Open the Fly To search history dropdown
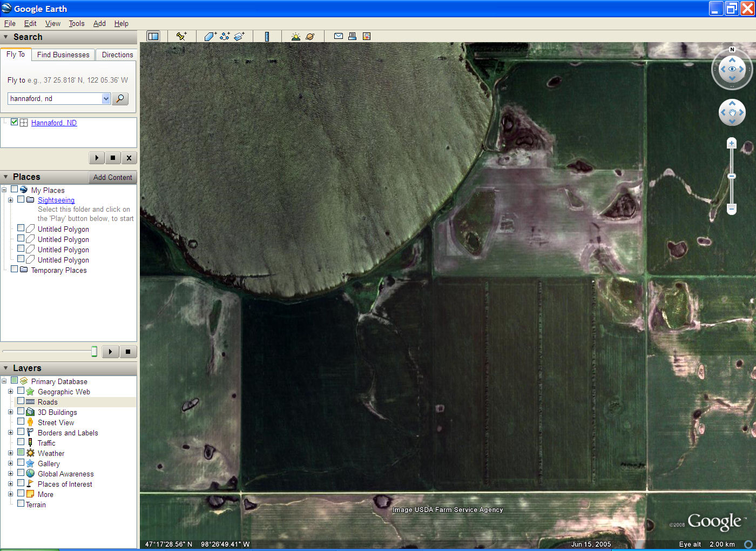Viewport: 756px width, 551px height. (x=106, y=98)
